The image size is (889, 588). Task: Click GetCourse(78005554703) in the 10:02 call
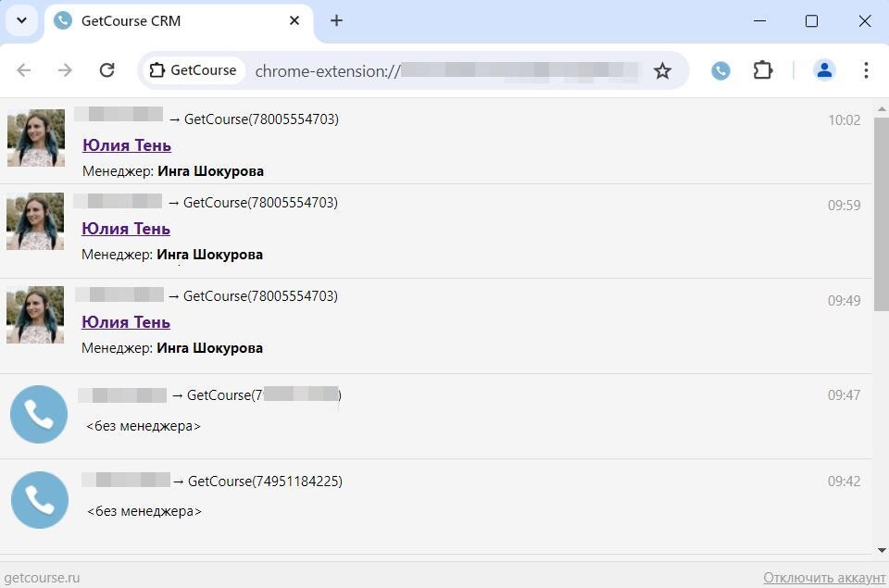(x=261, y=119)
